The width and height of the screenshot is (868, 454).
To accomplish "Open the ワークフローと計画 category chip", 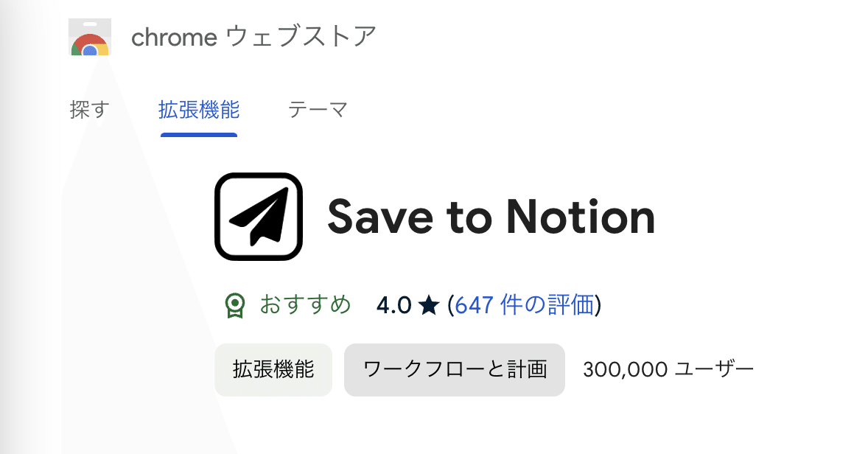I will 455,370.
